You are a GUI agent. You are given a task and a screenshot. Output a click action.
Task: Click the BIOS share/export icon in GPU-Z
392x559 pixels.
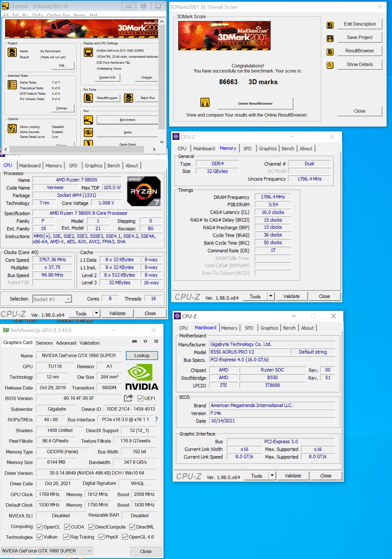[x=128, y=398]
